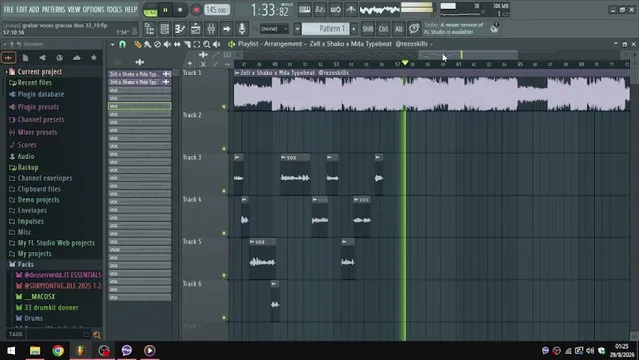The height and width of the screenshot is (360, 639).
Task: Click the green playhead marker on timeline
Action: point(405,63)
